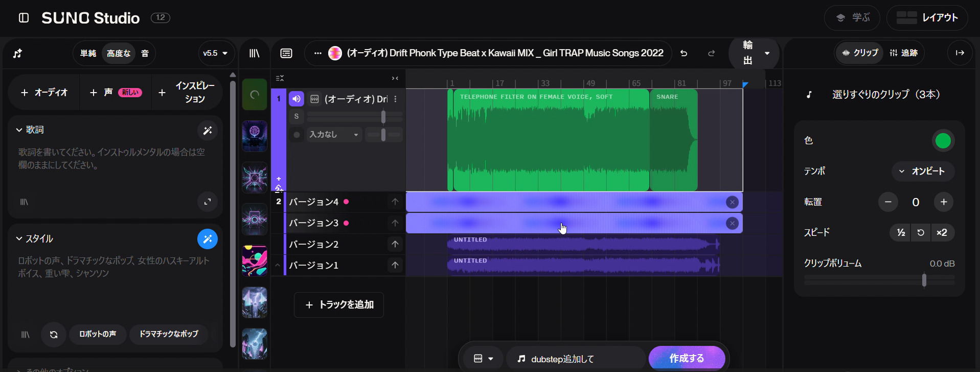Image resolution: width=980 pixels, height=372 pixels.
Task: Halve the clip speed
Action: (x=901, y=232)
